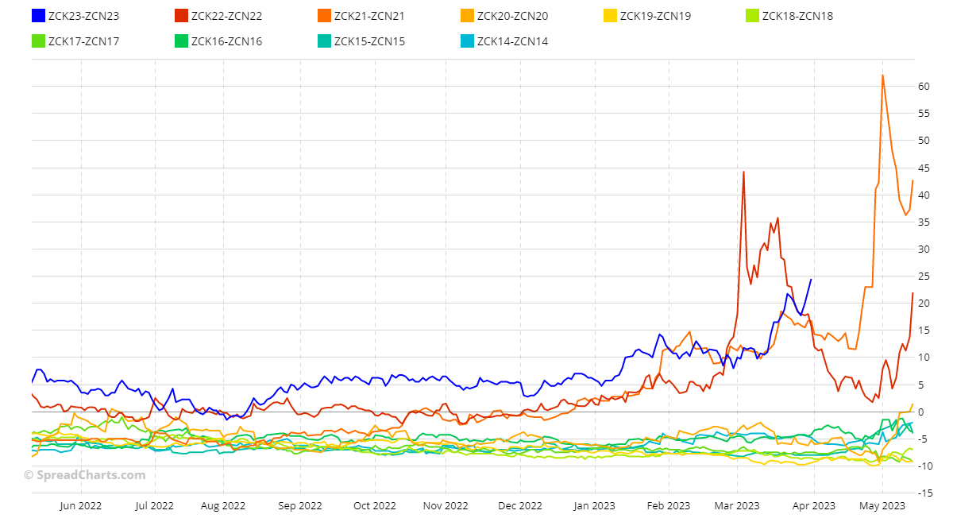Click the Jan 2023 x-axis label
980x522 pixels.
click(x=593, y=505)
